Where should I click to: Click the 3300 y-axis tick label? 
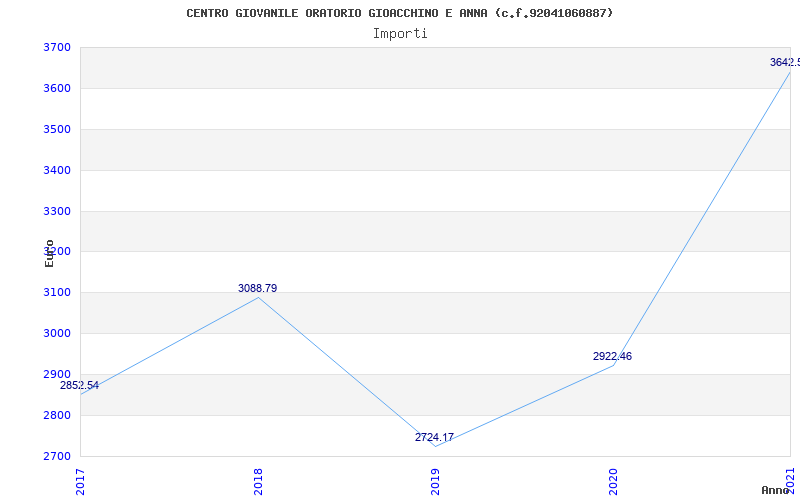click(57, 211)
